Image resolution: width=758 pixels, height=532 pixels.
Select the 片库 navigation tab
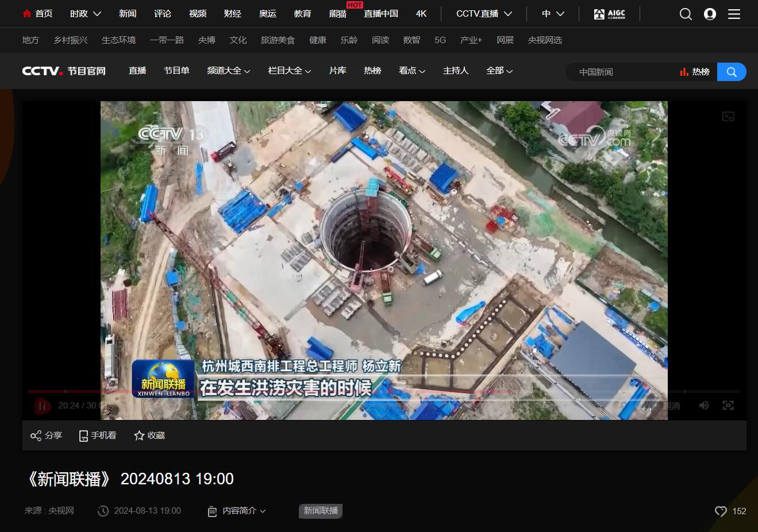[337, 71]
